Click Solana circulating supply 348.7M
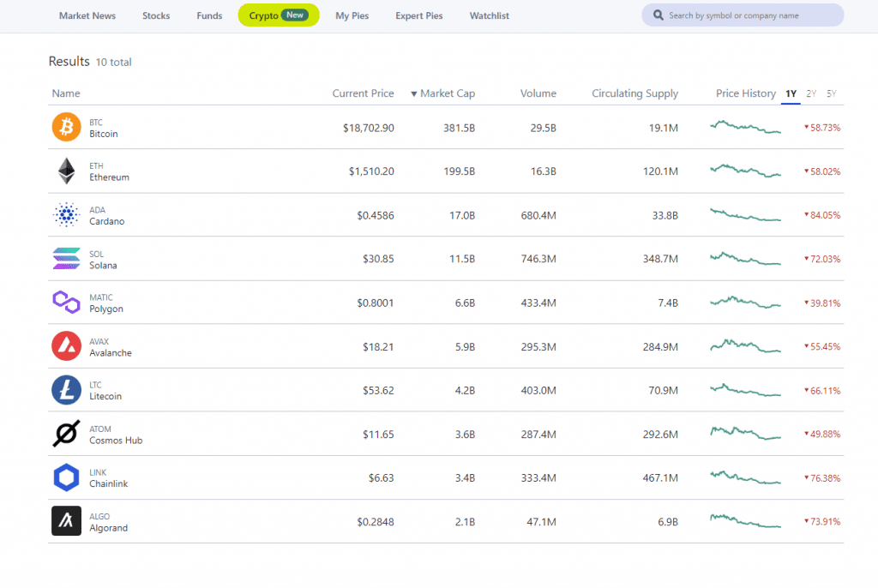Screen dimensions: 878x588 click(x=660, y=259)
